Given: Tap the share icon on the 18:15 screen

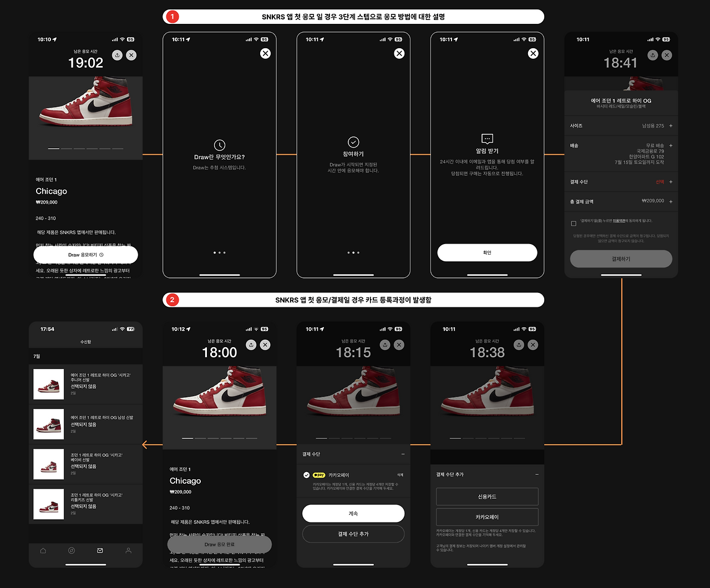Looking at the screenshot, I should coord(385,345).
